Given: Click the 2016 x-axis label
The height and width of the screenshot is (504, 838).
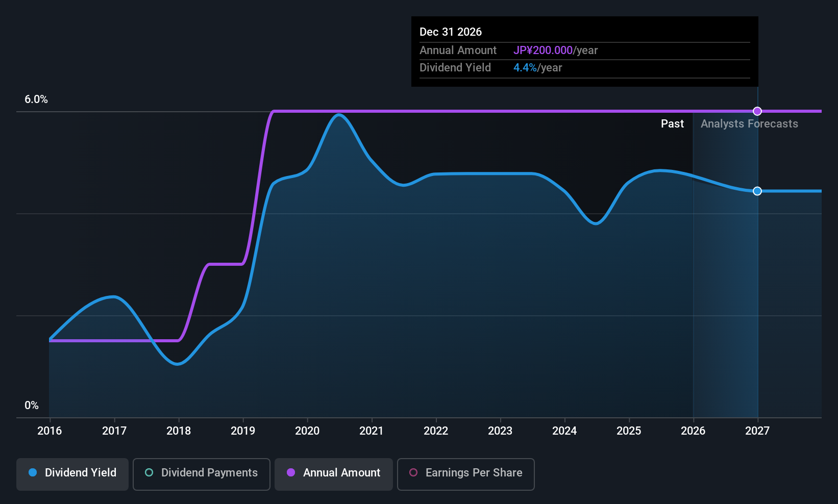Looking at the screenshot, I should (x=50, y=431).
